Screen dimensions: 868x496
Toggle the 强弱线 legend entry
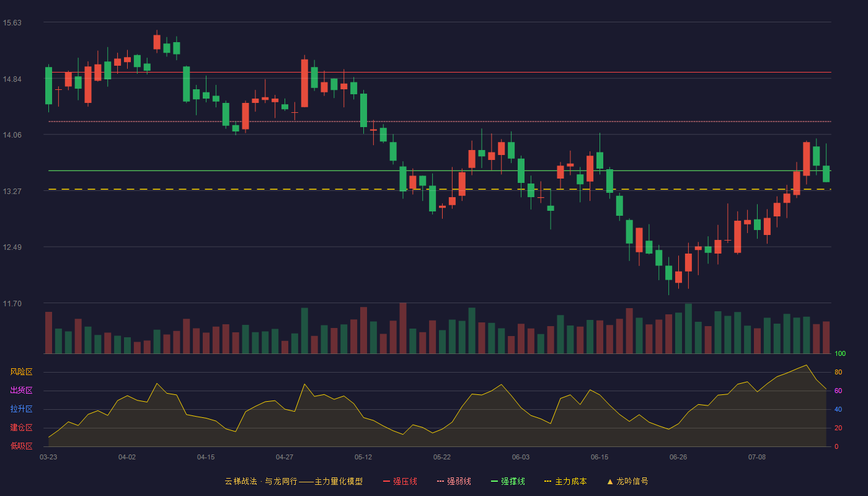coord(454,481)
